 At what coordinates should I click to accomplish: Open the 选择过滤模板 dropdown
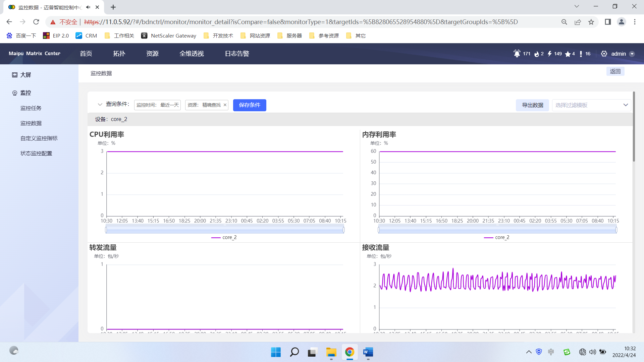[592, 105]
